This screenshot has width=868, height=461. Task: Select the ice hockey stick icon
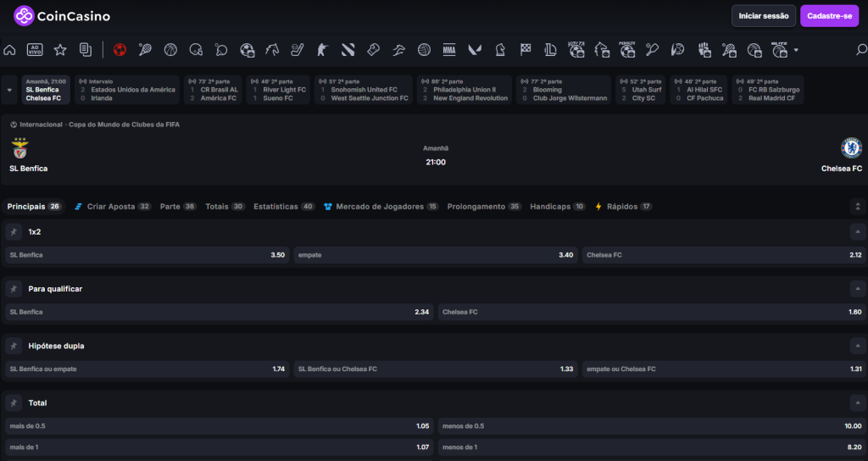298,50
